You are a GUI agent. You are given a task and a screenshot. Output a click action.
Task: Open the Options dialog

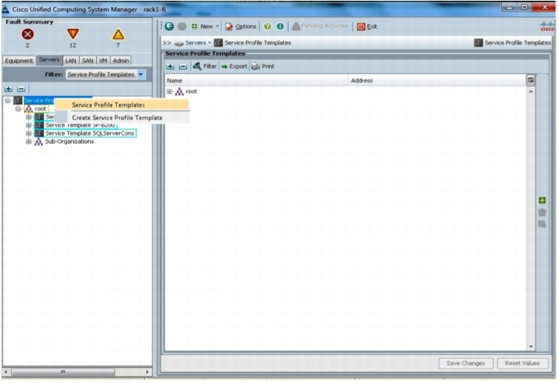coord(241,26)
